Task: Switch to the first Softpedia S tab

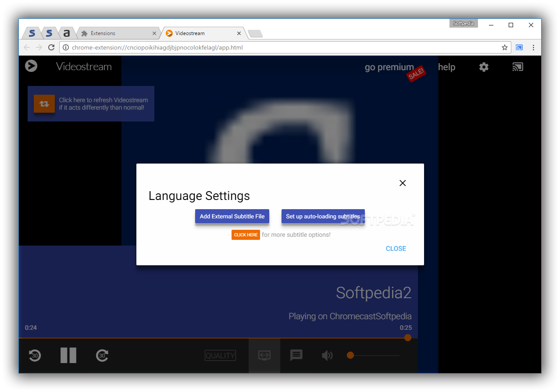Action: coord(32,33)
